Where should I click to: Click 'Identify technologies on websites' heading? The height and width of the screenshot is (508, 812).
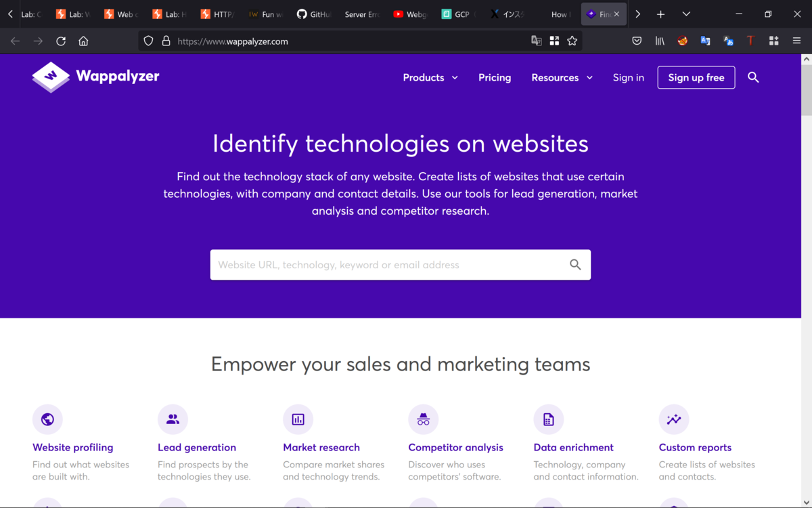(x=401, y=144)
